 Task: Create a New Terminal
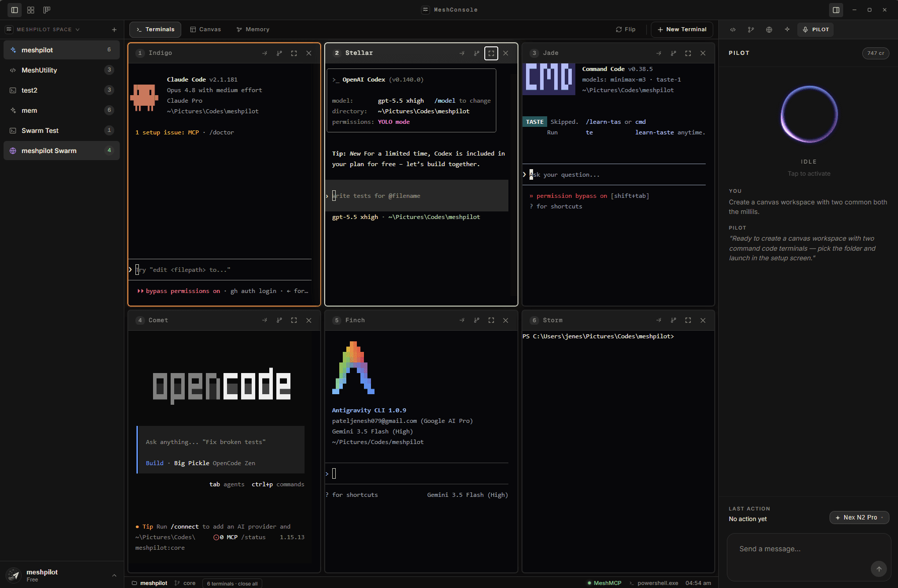[682, 30]
